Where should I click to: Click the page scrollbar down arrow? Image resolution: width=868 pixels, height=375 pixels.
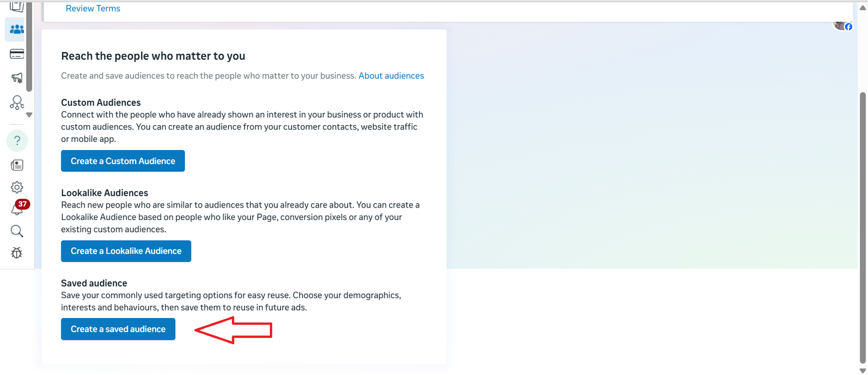(863, 371)
